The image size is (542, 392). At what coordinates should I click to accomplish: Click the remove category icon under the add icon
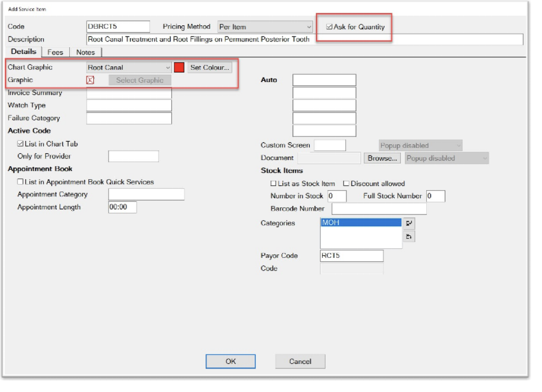(409, 236)
